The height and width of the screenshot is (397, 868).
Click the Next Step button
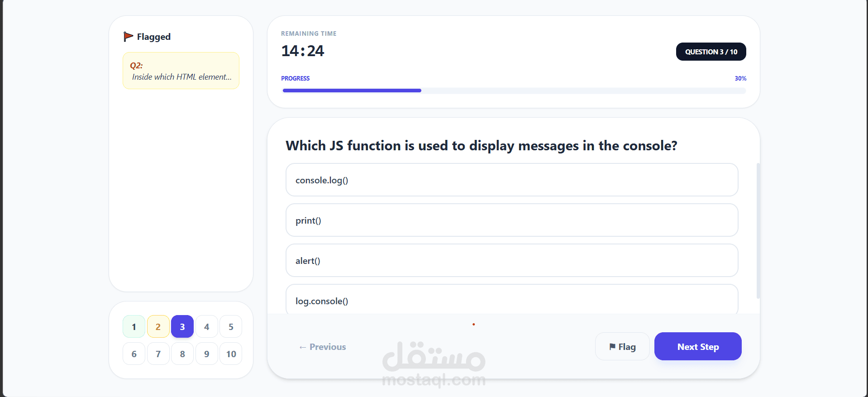click(697, 346)
